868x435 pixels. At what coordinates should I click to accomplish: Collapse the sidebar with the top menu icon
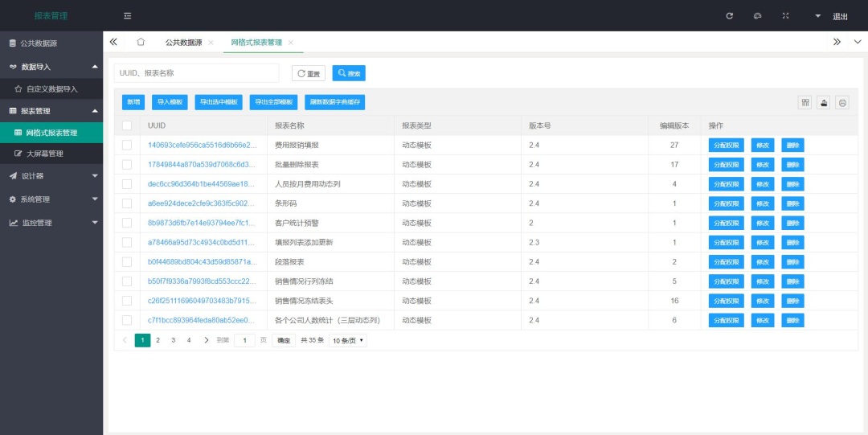[x=128, y=16]
